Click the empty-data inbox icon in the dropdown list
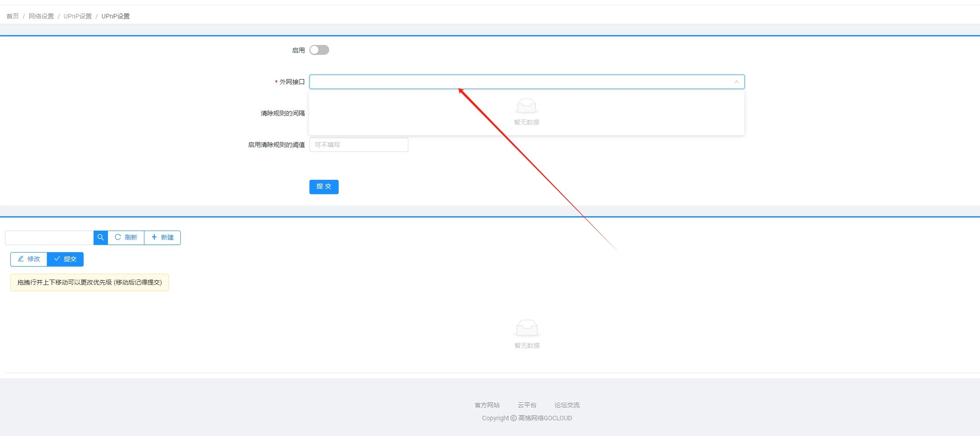Screen dimensions: 980x436 pyautogui.click(x=526, y=106)
